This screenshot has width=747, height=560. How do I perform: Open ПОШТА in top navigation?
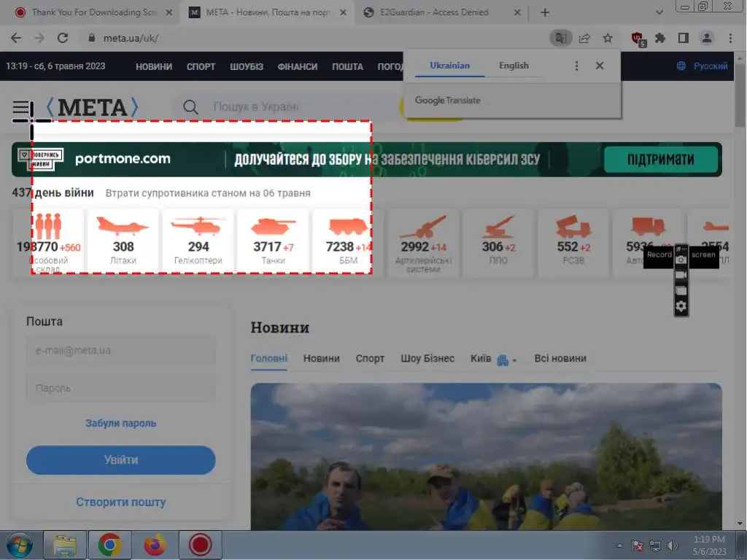(348, 66)
